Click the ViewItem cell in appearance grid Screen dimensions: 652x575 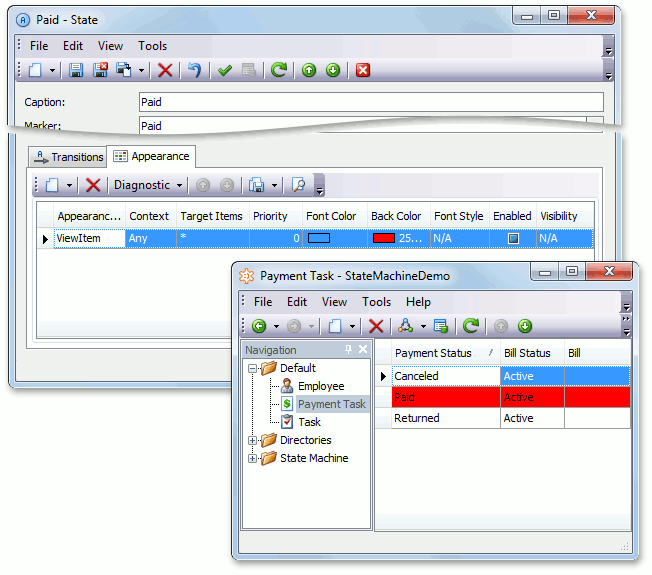pyautogui.click(x=89, y=238)
